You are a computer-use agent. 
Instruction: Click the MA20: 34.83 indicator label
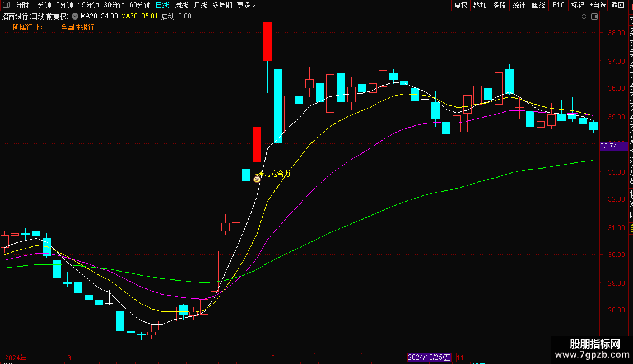[99, 17]
